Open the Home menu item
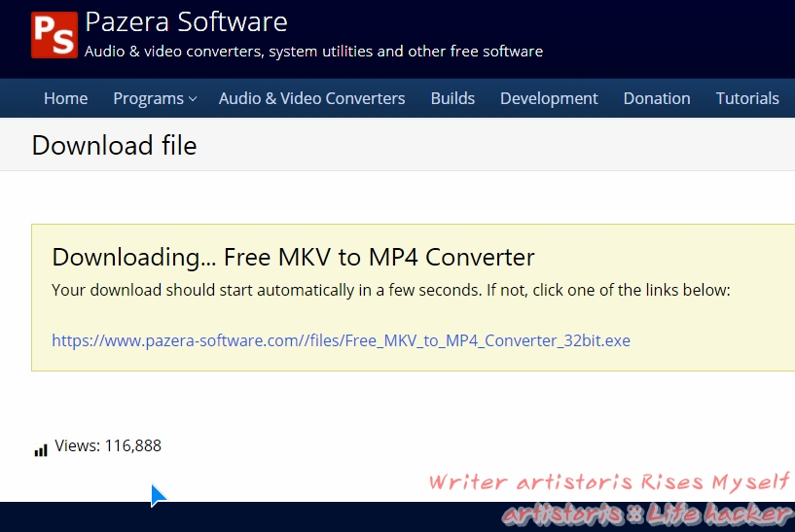The width and height of the screenshot is (795, 532). [66, 98]
